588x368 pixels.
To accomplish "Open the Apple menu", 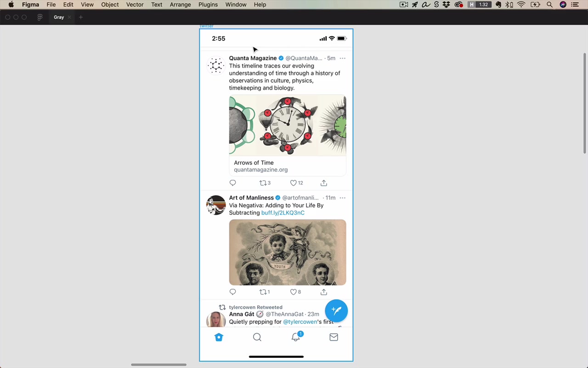I will click(11, 5).
